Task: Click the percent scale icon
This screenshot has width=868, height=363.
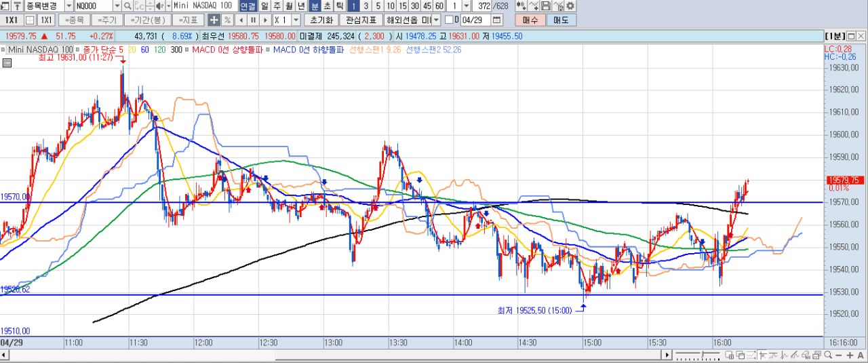Action: pyautogui.click(x=228, y=20)
